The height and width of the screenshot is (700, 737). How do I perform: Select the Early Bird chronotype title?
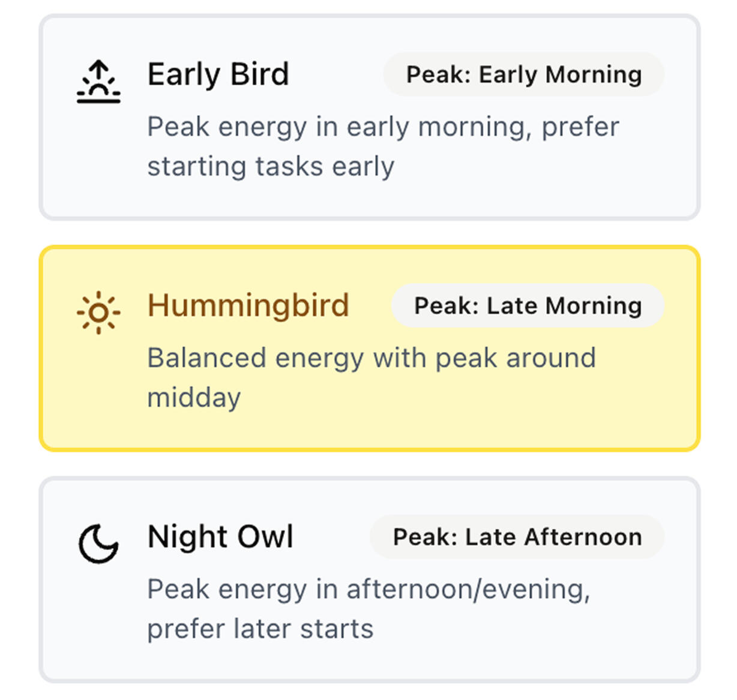pos(218,74)
